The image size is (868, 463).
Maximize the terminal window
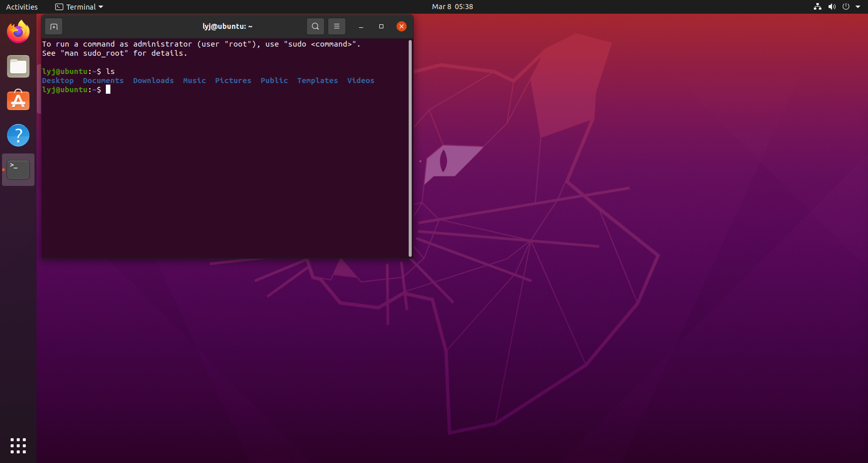[x=381, y=26]
